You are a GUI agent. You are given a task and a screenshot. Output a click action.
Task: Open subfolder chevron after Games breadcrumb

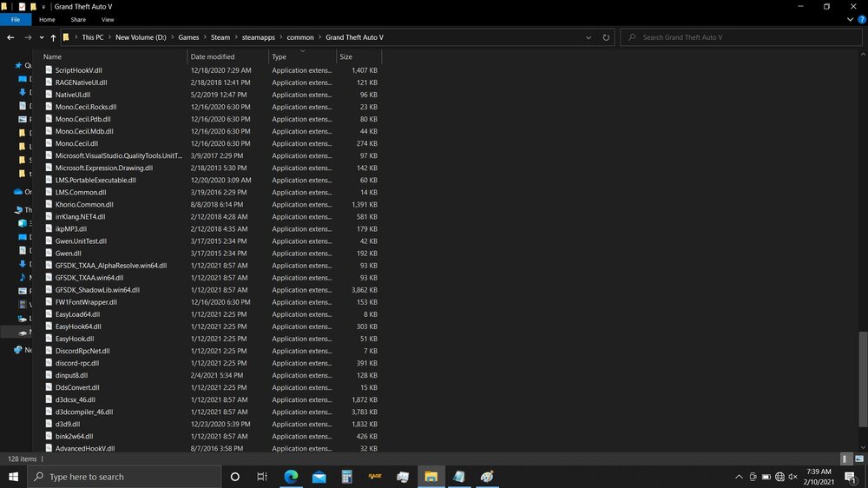[x=205, y=37]
